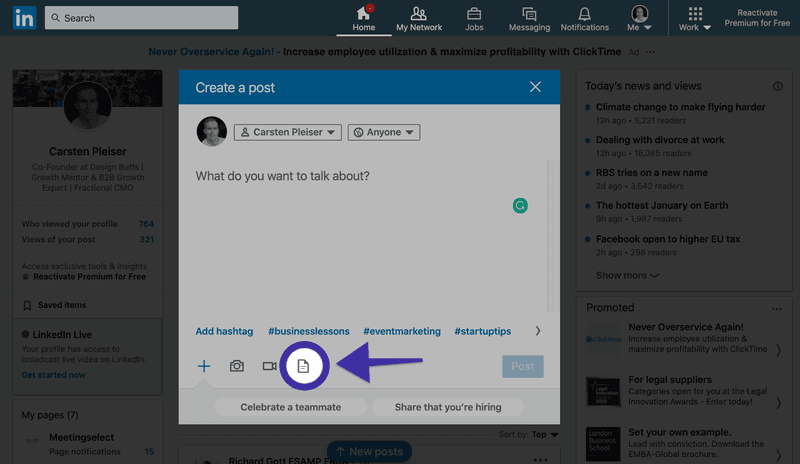Click the video camera icon to add video
Screen dimensions: 800x464
point(269,366)
